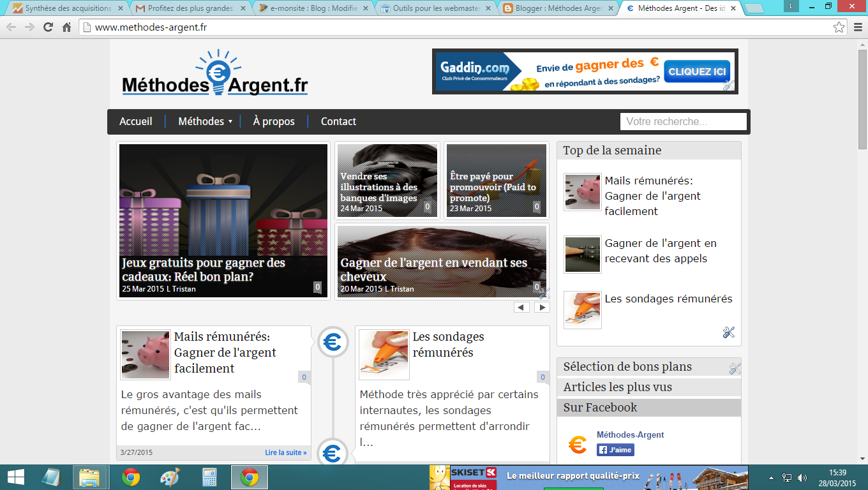Click the phone keypad thumbnail in sidebar
The height and width of the screenshot is (490, 868).
coord(582,255)
